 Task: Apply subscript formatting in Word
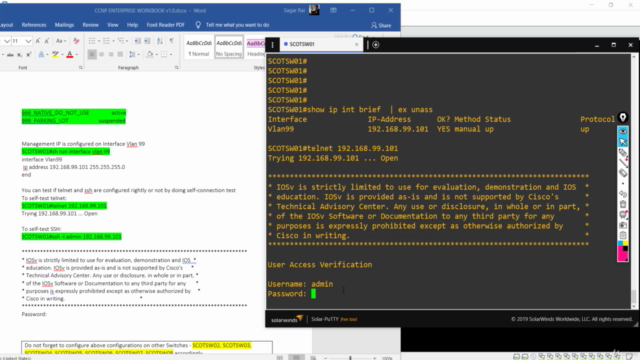(x=19, y=55)
